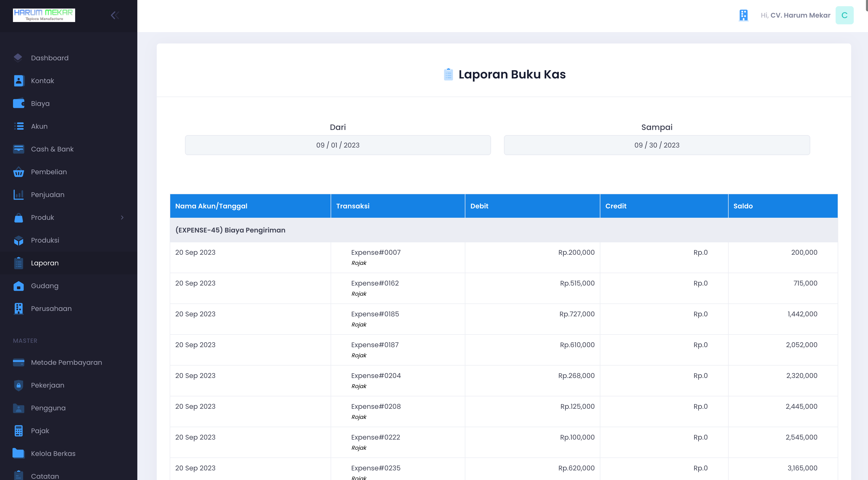Expand the Produk submenu arrow

(x=122, y=217)
